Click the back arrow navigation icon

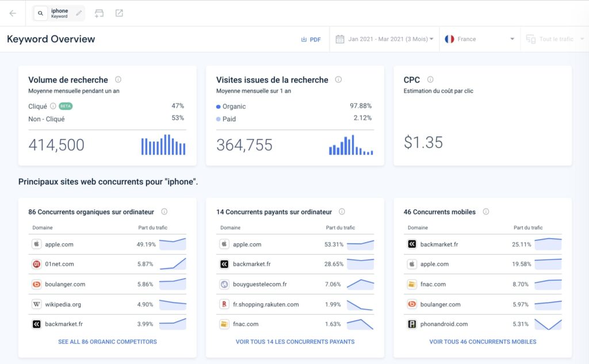coord(12,12)
